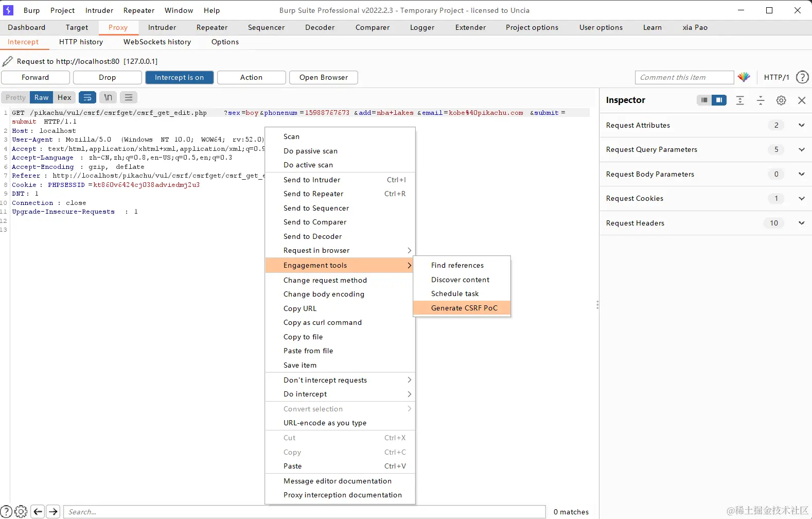812x519 pixels.
Task: Open search settings gear at bottom
Action: click(21, 511)
